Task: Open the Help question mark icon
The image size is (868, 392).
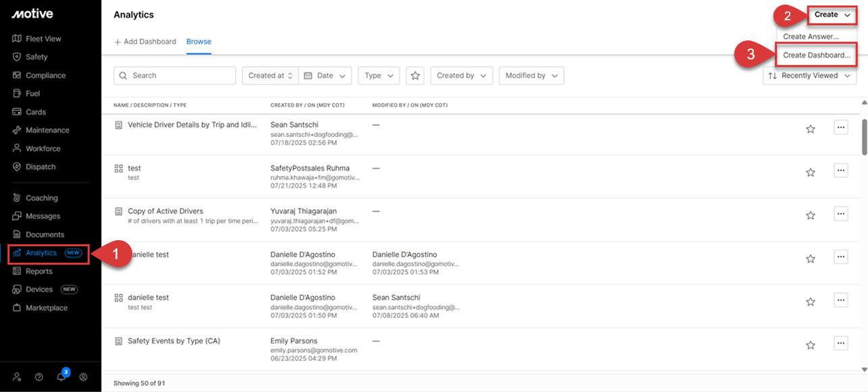Action: [x=38, y=377]
